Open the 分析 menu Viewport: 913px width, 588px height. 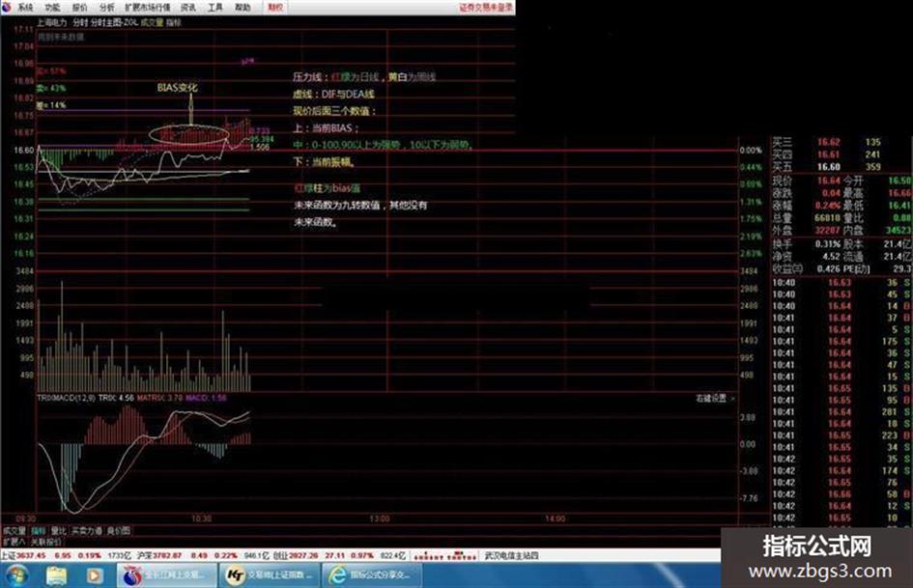[x=106, y=8]
